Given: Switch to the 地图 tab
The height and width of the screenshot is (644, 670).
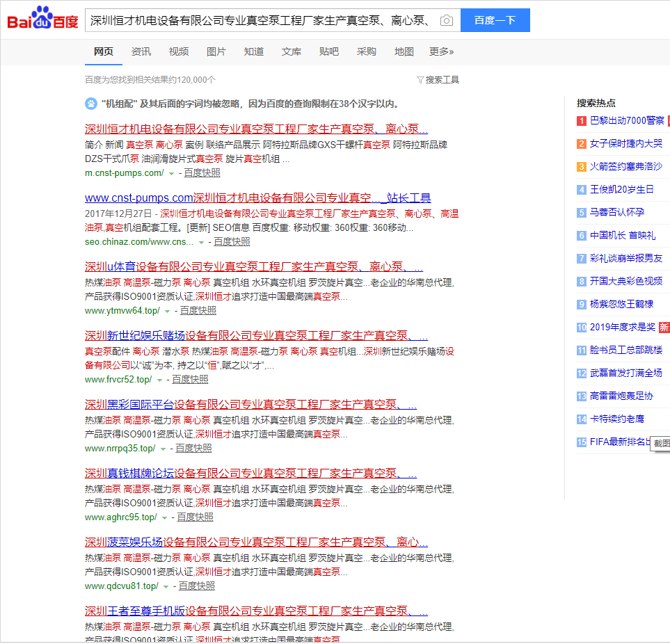Looking at the screenshot, I should 404,51.
